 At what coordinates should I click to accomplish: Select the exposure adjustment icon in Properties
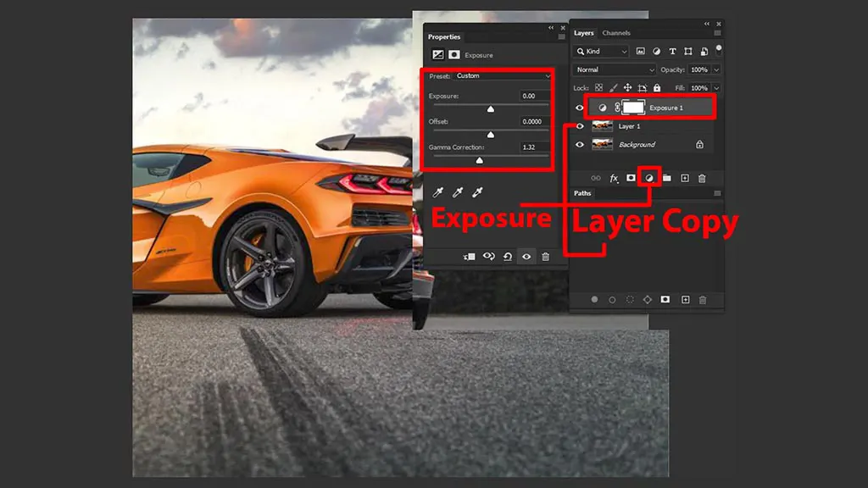(438, 55)
